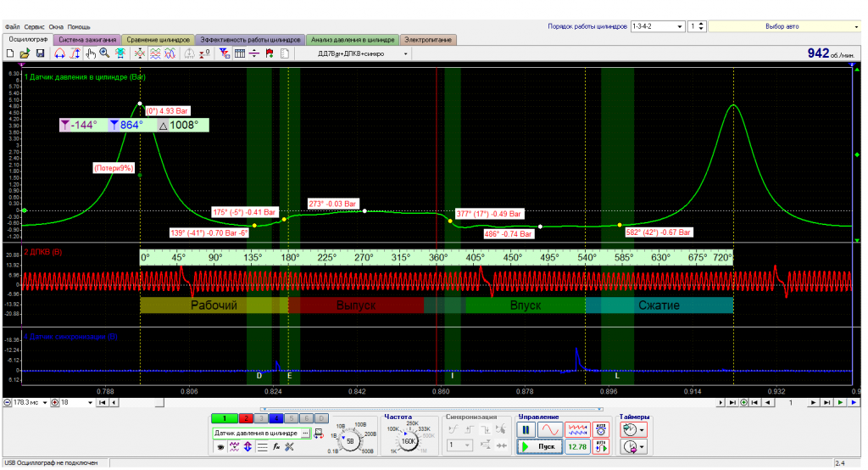This screenshot has width=868, height=470.
Task: Click the 12.78 voltage readout button
Action: click(577, 447)
